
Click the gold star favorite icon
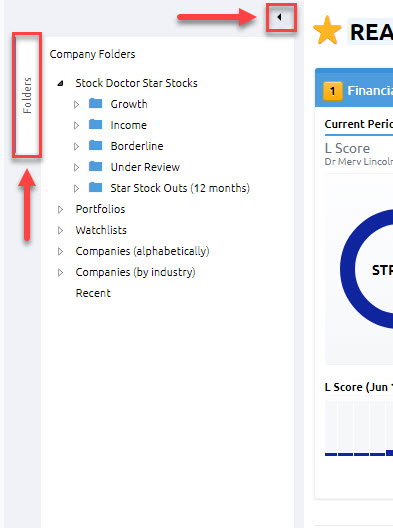point(327,31)
